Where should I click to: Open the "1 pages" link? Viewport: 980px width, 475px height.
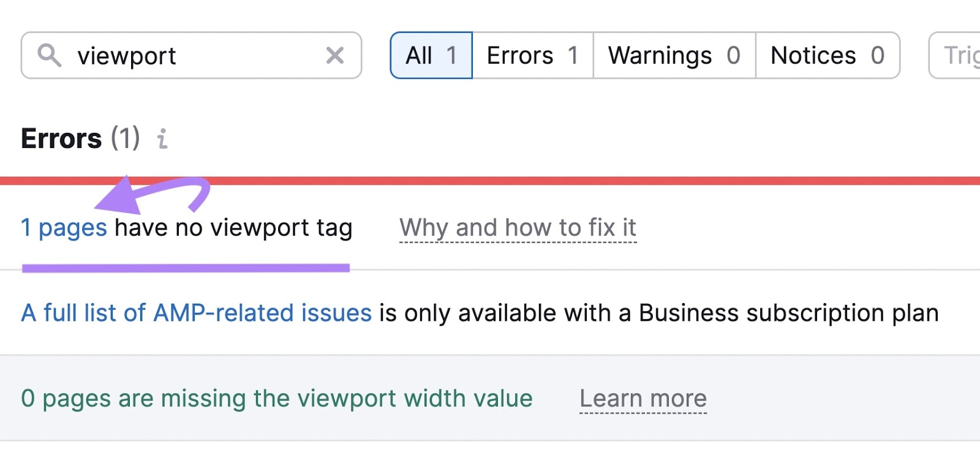pyautogui.click(x=64, y=228)
